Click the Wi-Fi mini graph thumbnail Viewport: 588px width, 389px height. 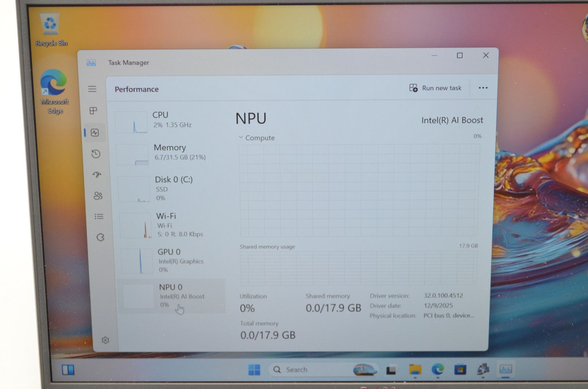tap(136, 225)
